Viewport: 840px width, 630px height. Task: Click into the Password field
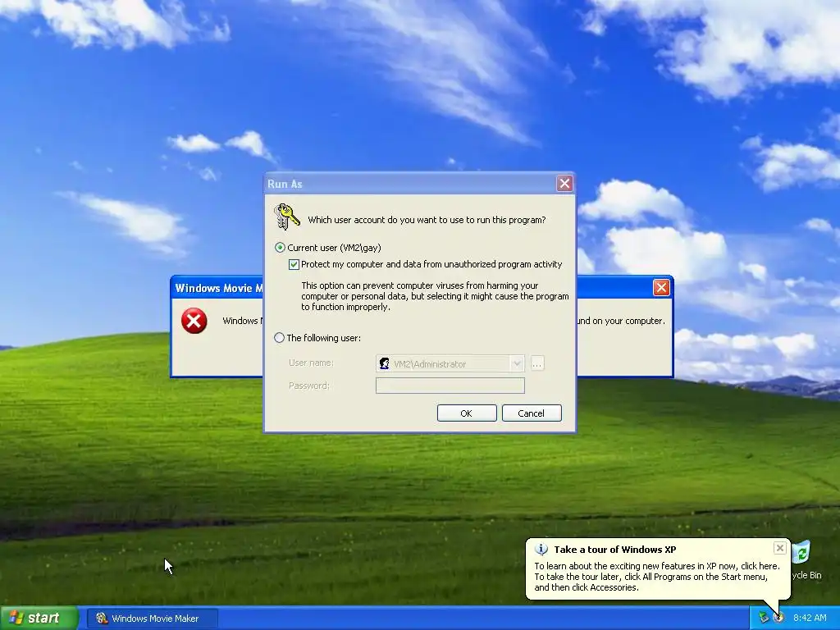pos(450,386)
